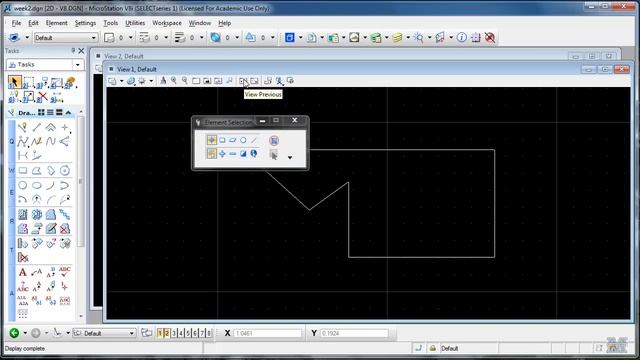Screen dimensions: 640x360
Task: Click the lock icon in status bar
Action: tap(433, 348)
